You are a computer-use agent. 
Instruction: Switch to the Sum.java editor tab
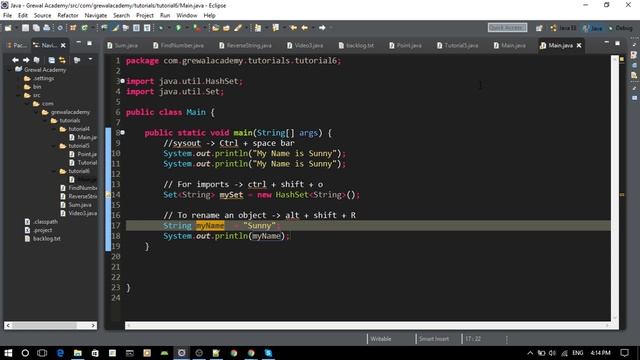pos(122,45)
